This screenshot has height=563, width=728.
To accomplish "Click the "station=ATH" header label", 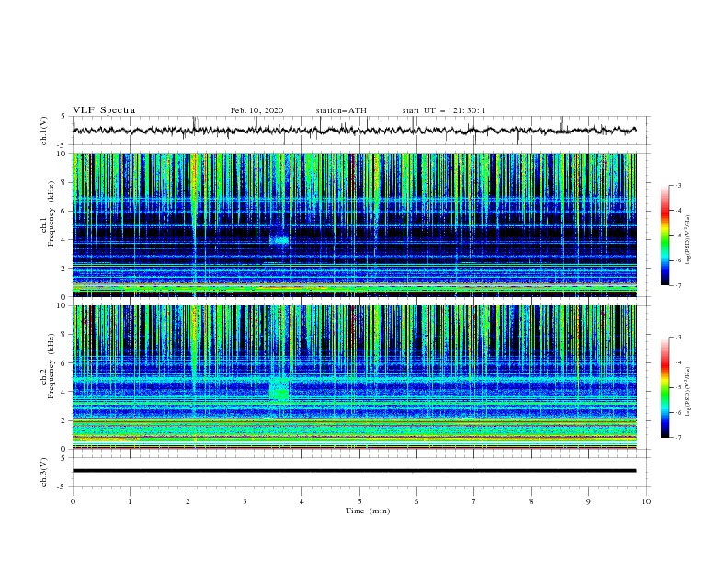I will (341, 110).
